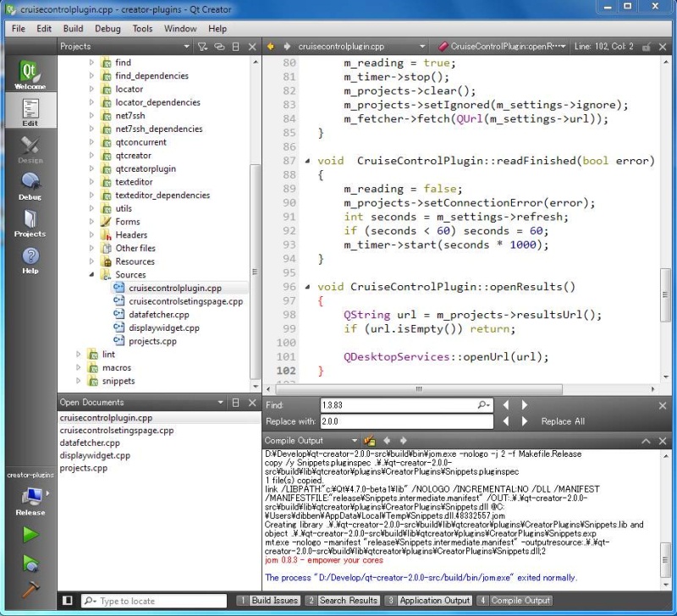Fold the readFinished function at line 87
Viewport: 677px width, 616px height.
tap(307, 161)
